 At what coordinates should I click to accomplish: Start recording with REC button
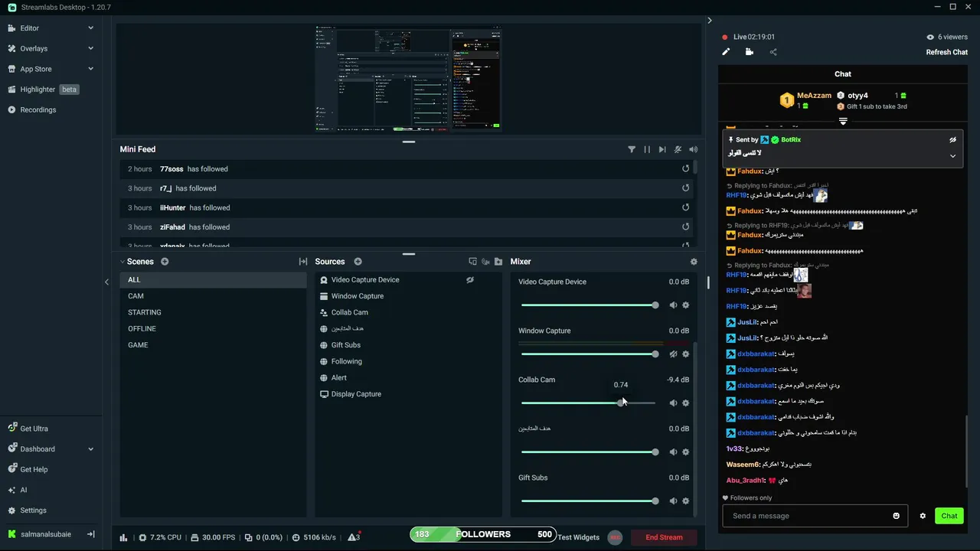[x=615, y=537]
